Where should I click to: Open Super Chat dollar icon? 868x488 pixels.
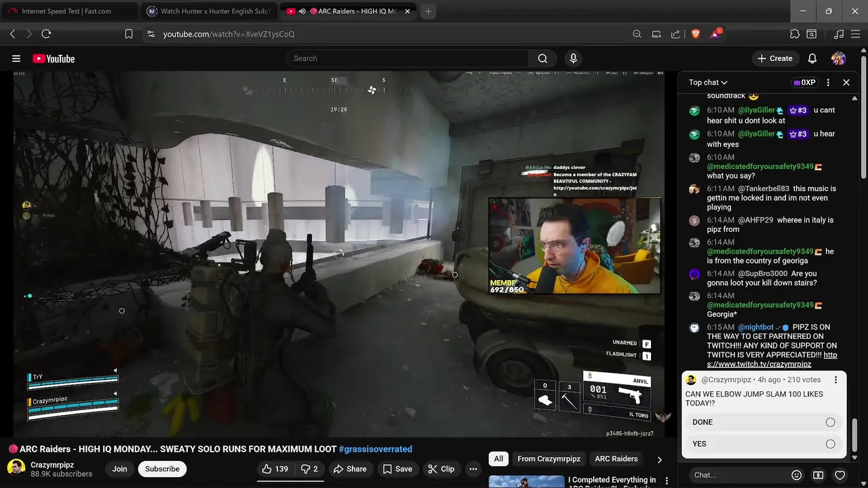[818, 475]
